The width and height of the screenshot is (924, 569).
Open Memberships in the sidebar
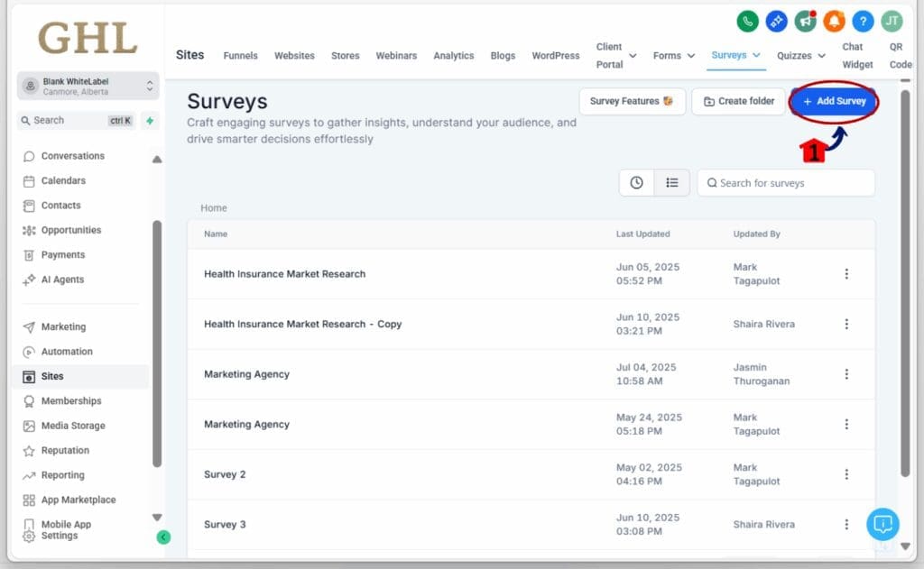point(70,401)
